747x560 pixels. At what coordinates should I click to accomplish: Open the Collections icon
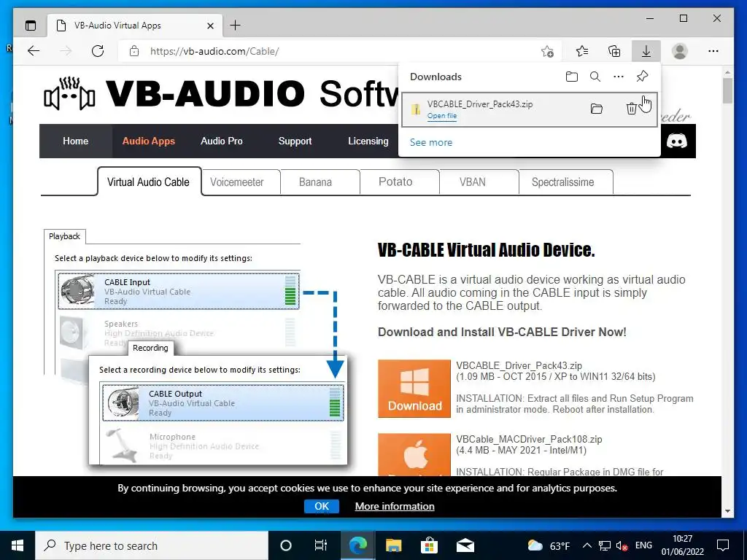tap(614, 51)
